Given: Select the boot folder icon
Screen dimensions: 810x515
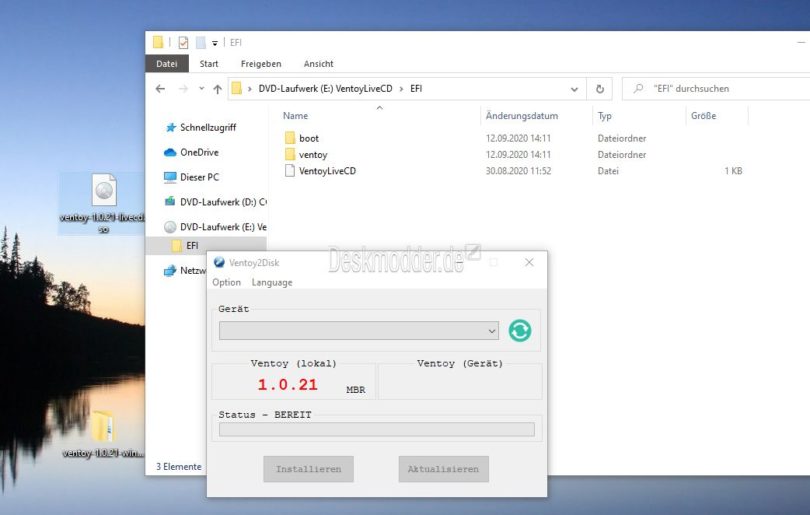Looking at the screenshot, I should tap(290, 138).
